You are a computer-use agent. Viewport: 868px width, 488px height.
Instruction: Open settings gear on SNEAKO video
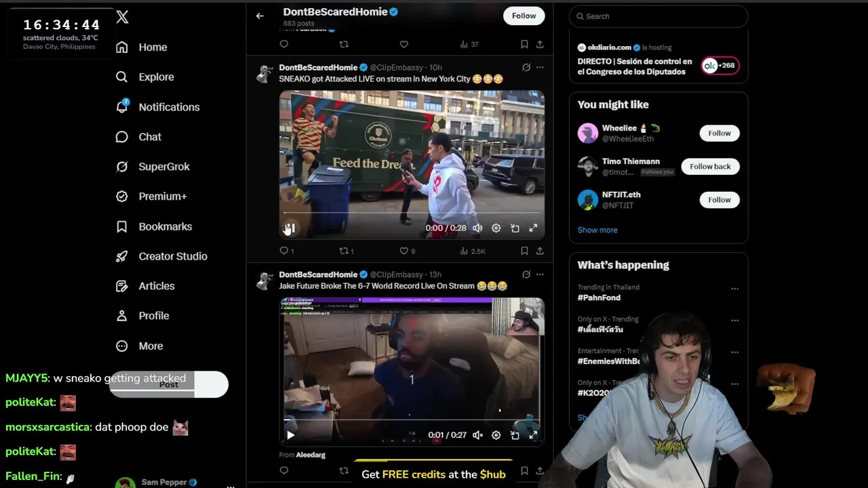496,228
